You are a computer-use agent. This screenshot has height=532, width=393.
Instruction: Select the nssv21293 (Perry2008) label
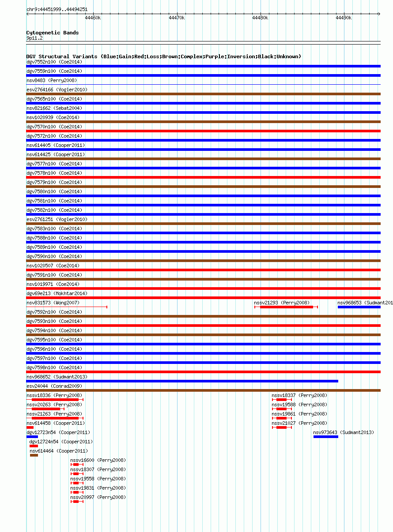[282, 303]
